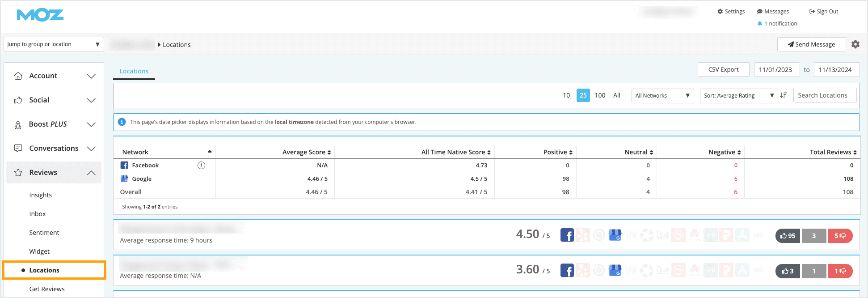This screenshot has height=298, width=868.
Task: Show 100 entries per page
Action: point(600,95)
